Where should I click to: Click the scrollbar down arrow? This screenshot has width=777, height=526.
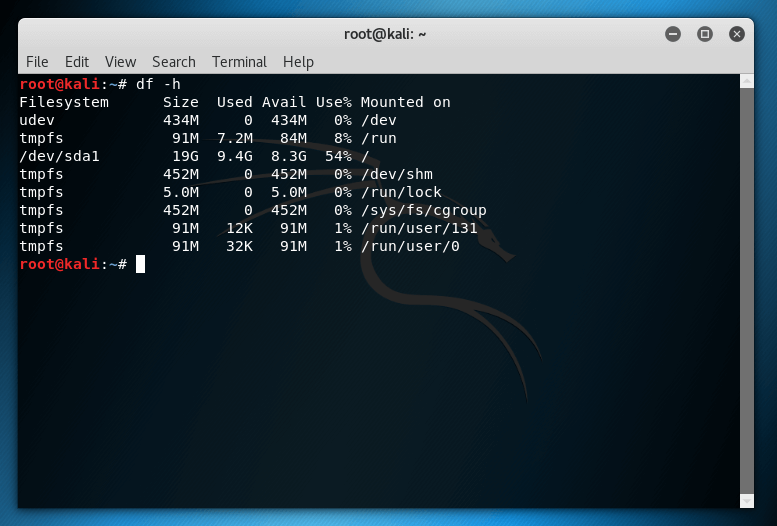pyautogui.click(x=747, y=501)
